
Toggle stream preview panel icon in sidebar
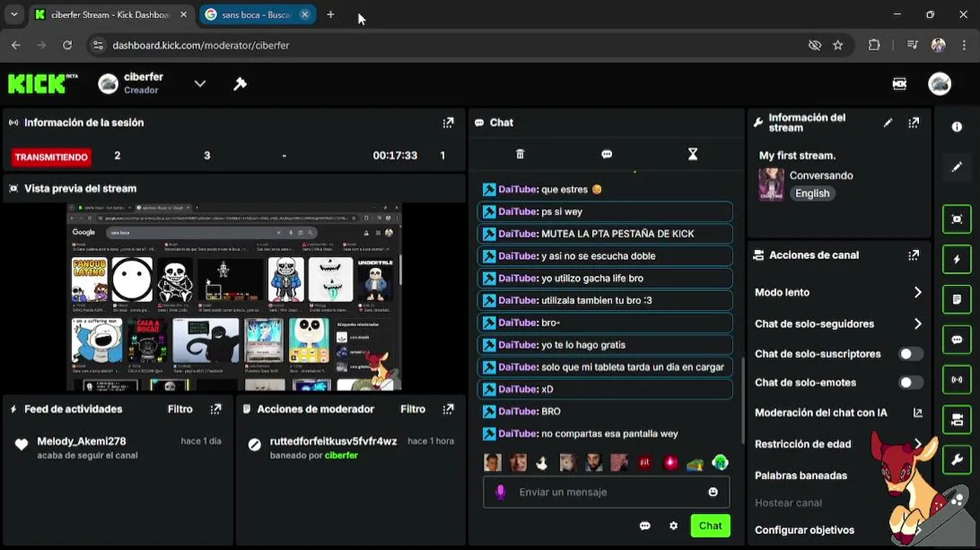click(957, 219)
